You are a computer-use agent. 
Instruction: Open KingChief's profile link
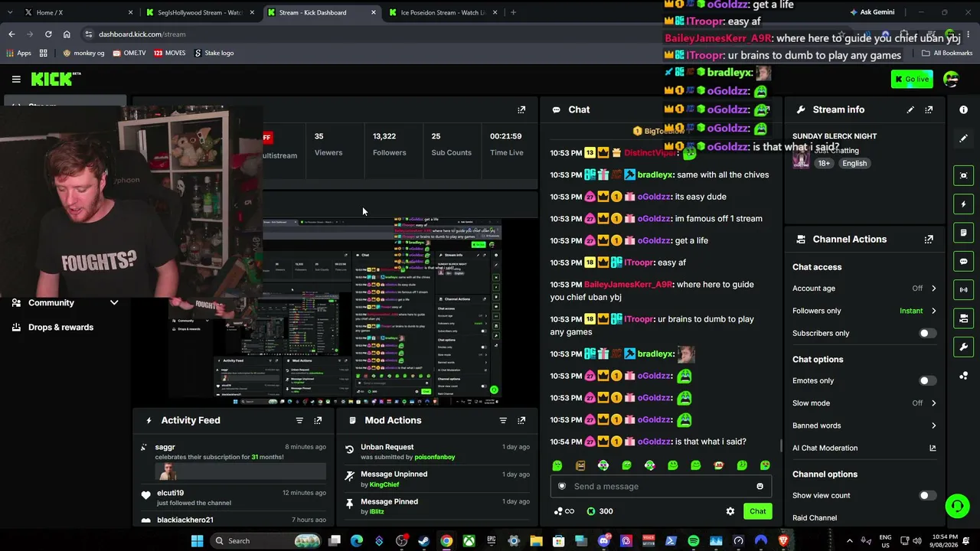[384, 484]
